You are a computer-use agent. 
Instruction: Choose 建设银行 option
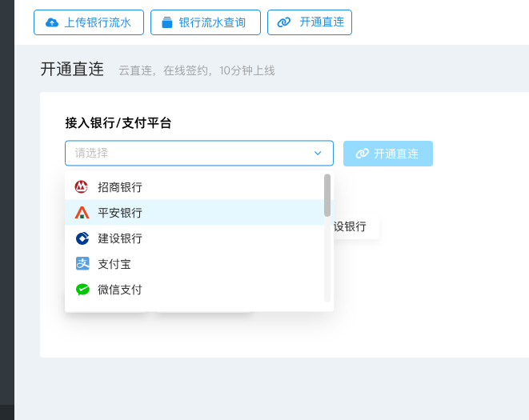pos(194,238)
